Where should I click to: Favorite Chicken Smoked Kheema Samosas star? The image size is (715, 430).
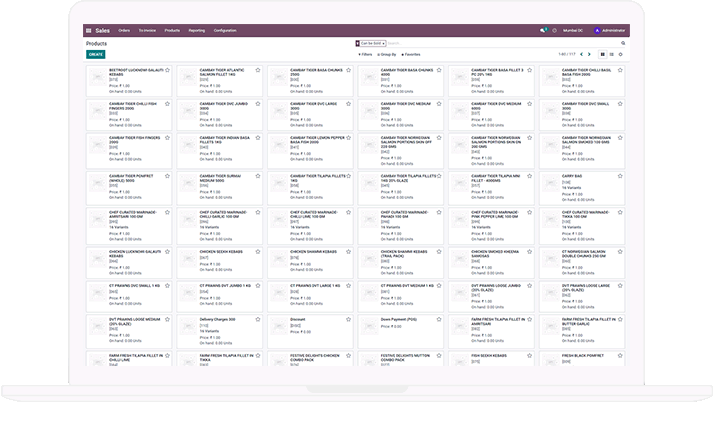529,252
